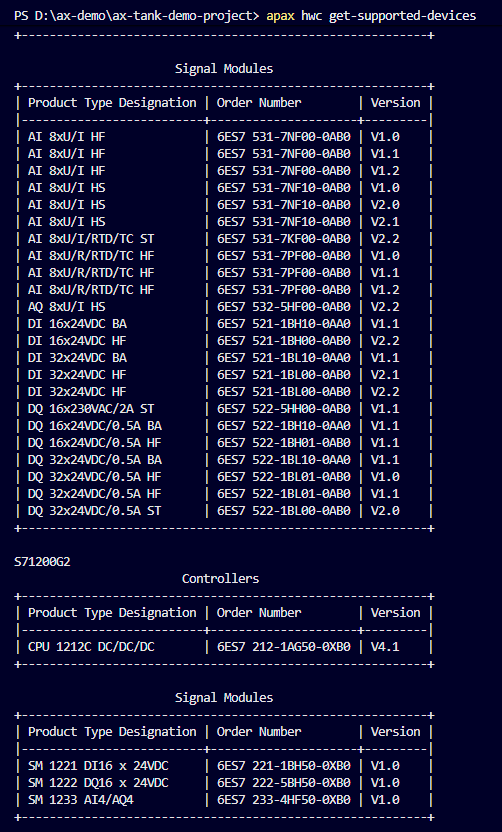
Task: Select 'DQ 32x24VDC/0.5A ST' product name
Action: coord(94,510)
